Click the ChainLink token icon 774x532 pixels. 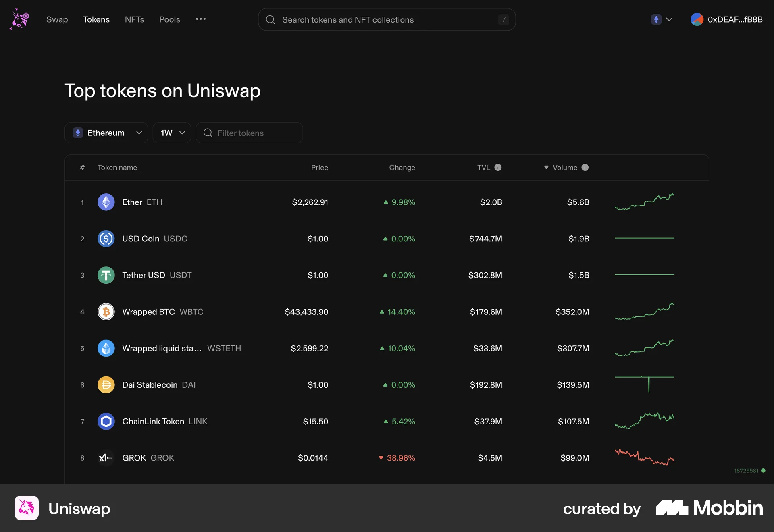[106, 421]
